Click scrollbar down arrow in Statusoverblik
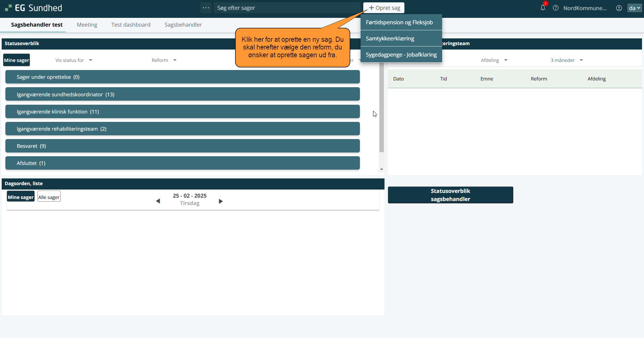The image size is (644, 338). tap(381, 169)
